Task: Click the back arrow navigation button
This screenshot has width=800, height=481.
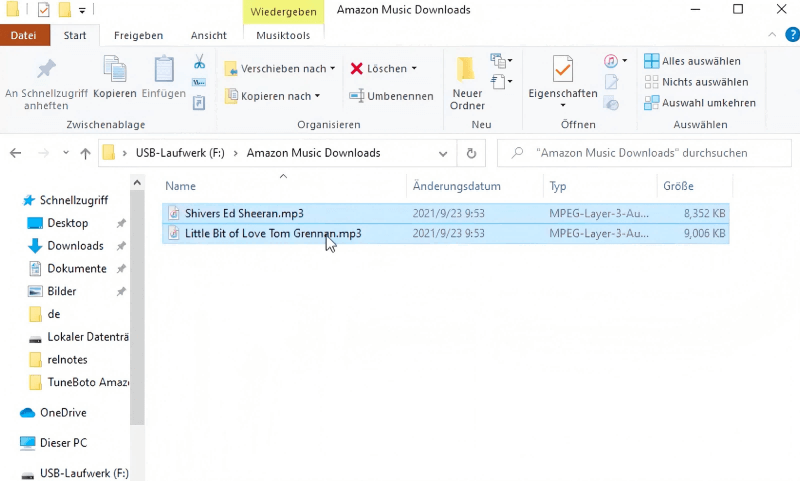Action: pyautogui.click(x=16, y=153)
